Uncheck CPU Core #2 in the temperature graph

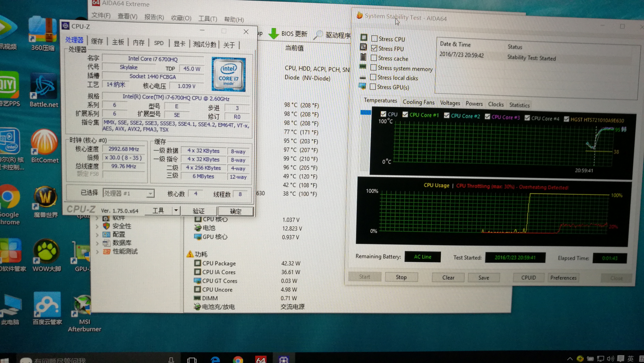click(x=446, y=115)
